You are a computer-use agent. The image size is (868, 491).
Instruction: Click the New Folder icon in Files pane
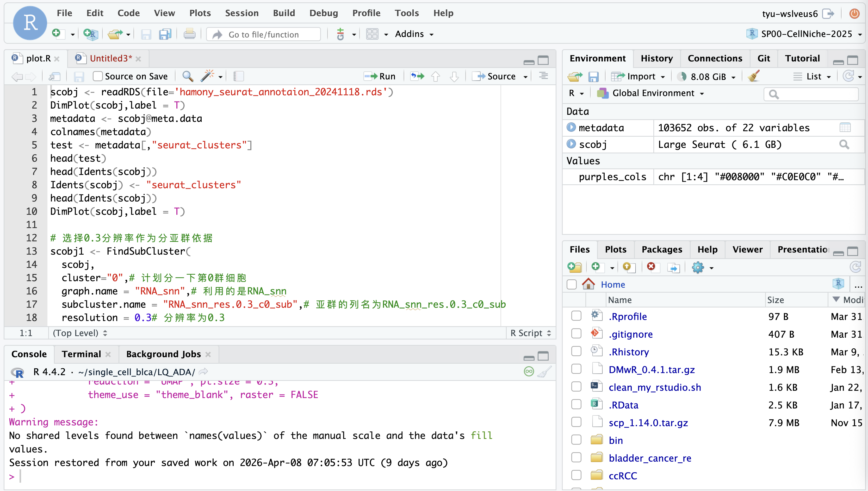click(x=574, y=267)
